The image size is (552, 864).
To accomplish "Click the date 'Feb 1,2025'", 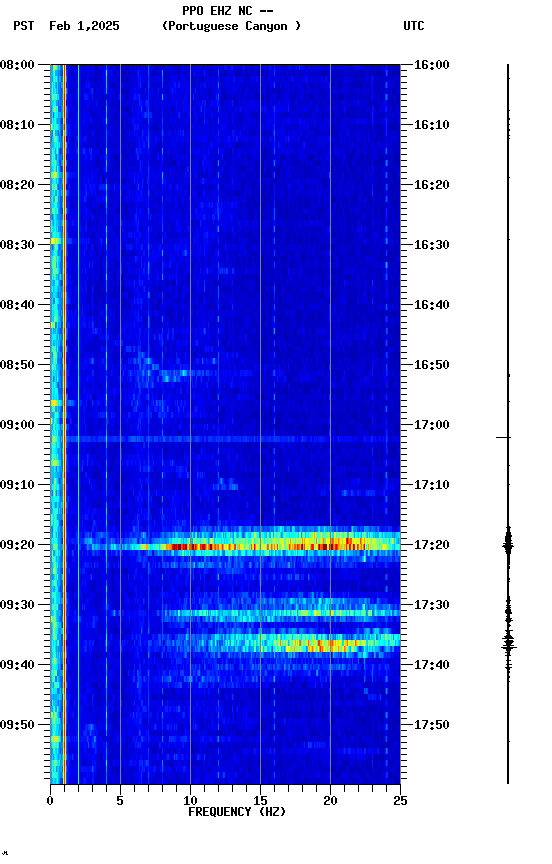I will tap(84, 26).
